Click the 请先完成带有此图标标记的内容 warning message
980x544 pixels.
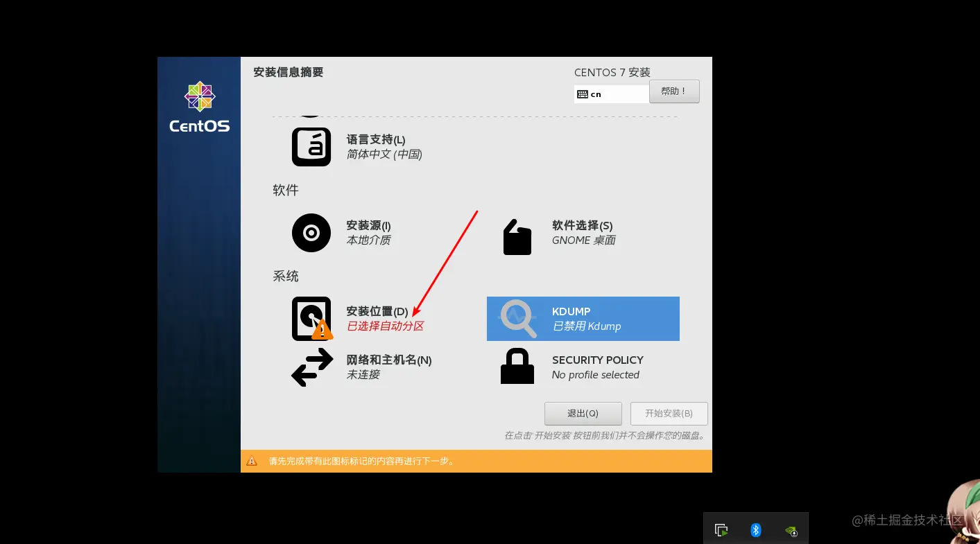click(x=361, y=461)
